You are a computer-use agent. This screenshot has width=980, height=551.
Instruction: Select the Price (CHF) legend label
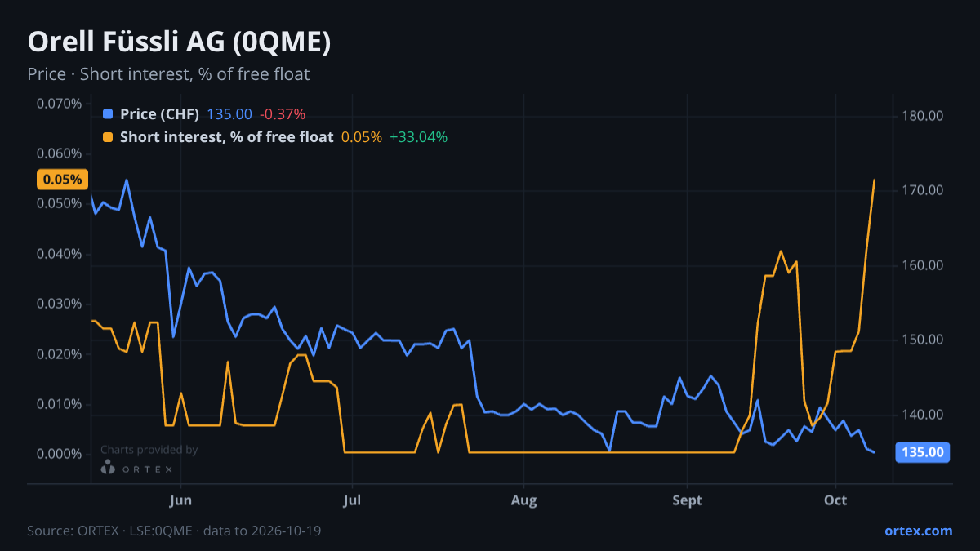(x=160, y=114)
